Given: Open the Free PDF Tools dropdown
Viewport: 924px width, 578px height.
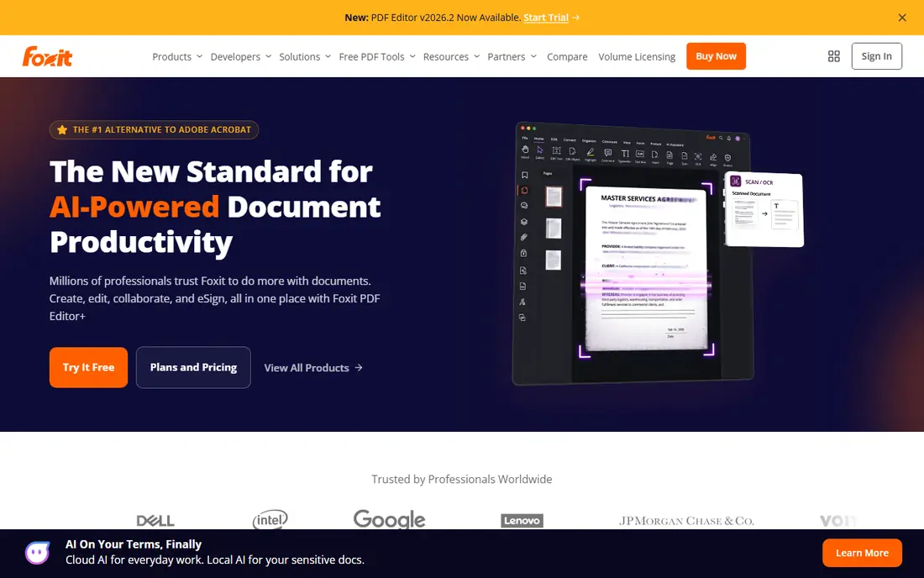Looking at the screenshot, I should point(377,56).
